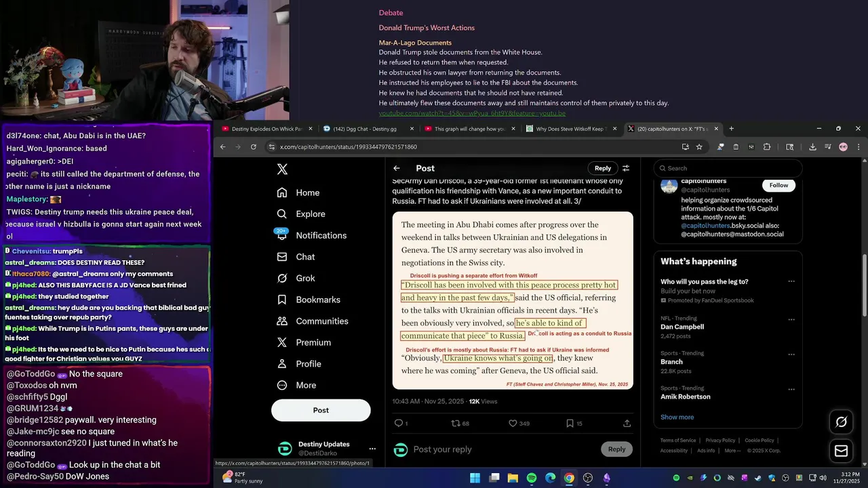
Task: Open Privacy Policy footer link
Action: (720, 441)
